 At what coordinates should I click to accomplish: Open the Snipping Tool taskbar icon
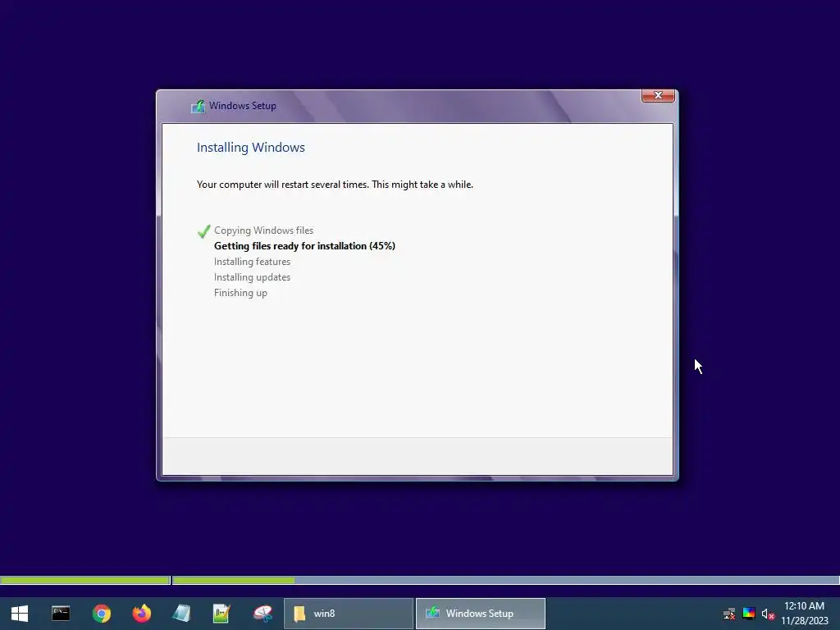coord(262,614)
